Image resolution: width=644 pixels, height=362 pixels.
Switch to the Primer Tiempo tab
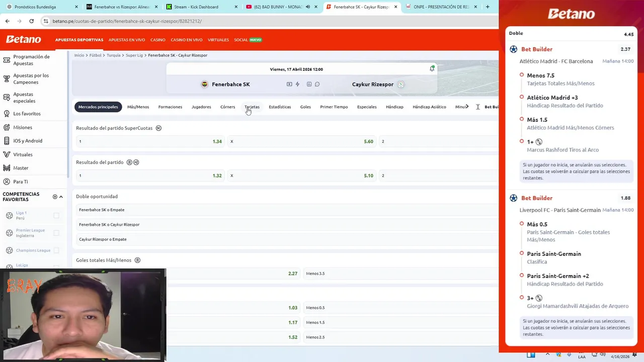coord(334,107)
